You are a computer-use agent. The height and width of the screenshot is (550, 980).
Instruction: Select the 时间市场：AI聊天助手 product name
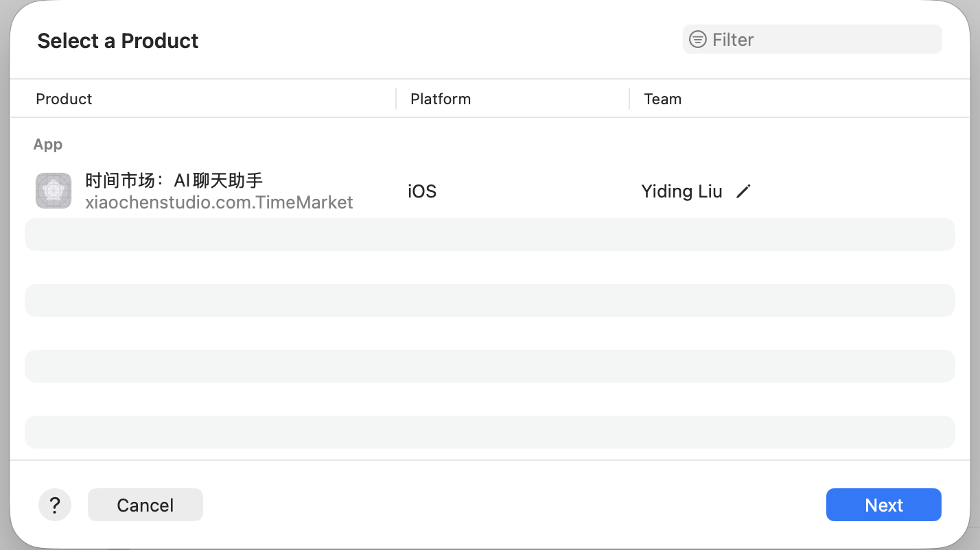click(174, 180)
